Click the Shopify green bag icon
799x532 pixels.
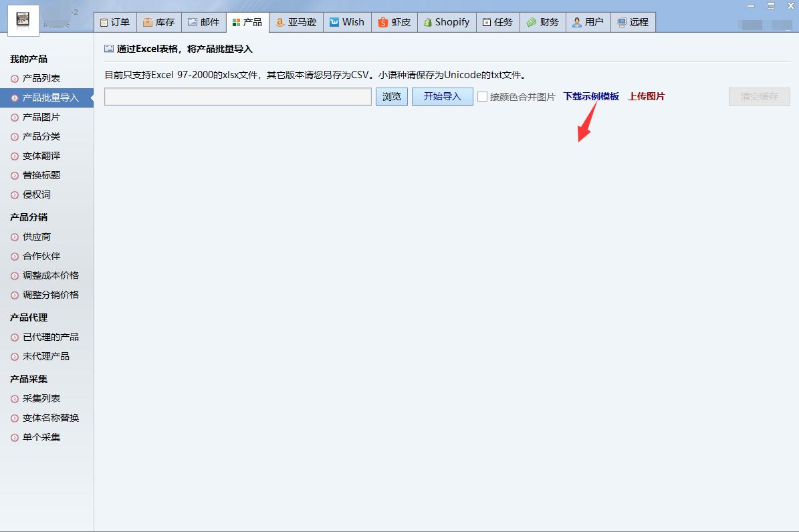[x=427, y=22]
